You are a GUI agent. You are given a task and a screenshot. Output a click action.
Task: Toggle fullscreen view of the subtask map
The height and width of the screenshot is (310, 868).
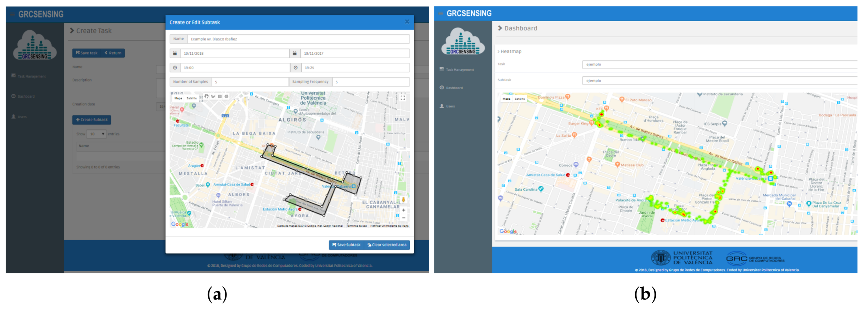point(403,98)
